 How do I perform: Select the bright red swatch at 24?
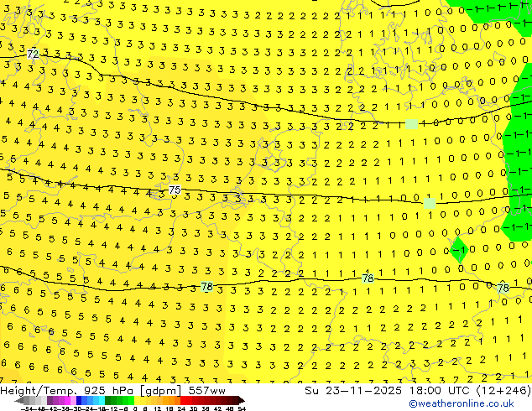click(183, 401)
